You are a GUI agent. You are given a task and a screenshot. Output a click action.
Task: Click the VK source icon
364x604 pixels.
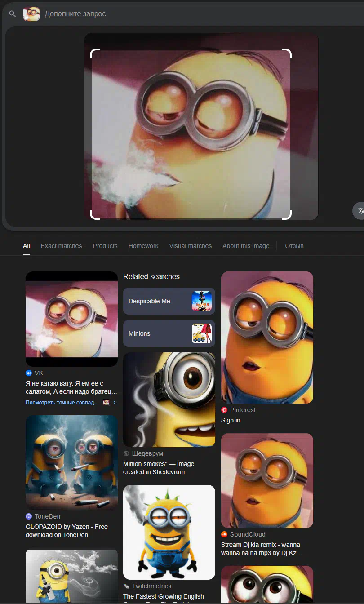point(29,373)
